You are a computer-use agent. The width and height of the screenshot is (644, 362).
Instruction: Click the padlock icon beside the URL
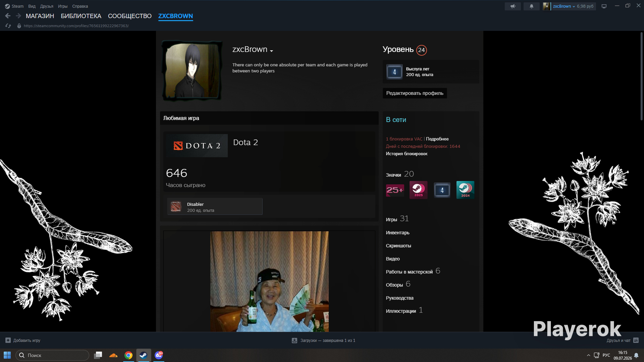19,26
